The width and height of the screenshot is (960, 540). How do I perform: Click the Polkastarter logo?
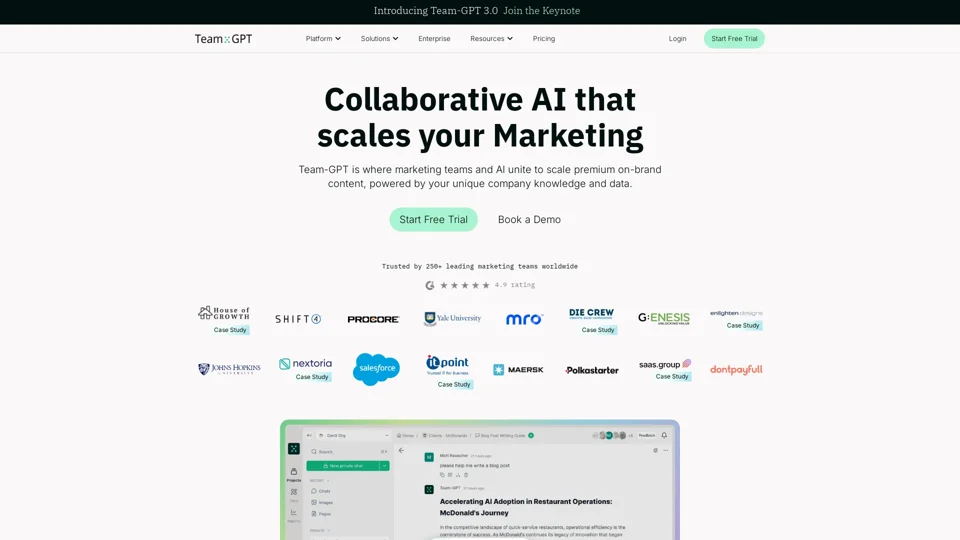point(592,370)
